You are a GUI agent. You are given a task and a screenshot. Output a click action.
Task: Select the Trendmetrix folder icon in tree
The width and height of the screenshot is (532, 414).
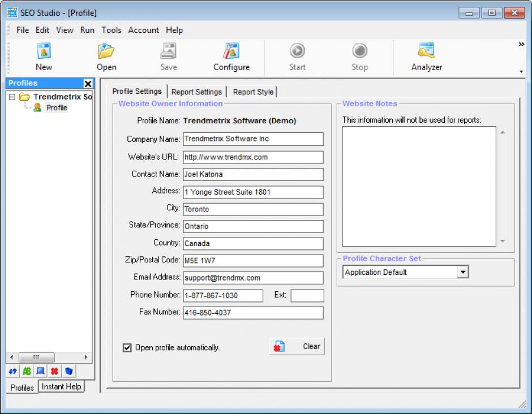coord(24,97)
